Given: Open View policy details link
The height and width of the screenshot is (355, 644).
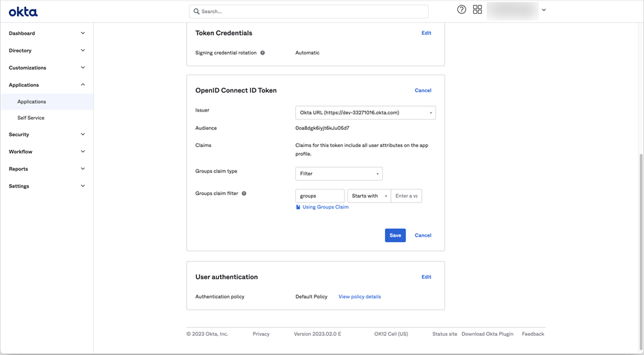Looking at the screenshot, I should pos(360,297).
